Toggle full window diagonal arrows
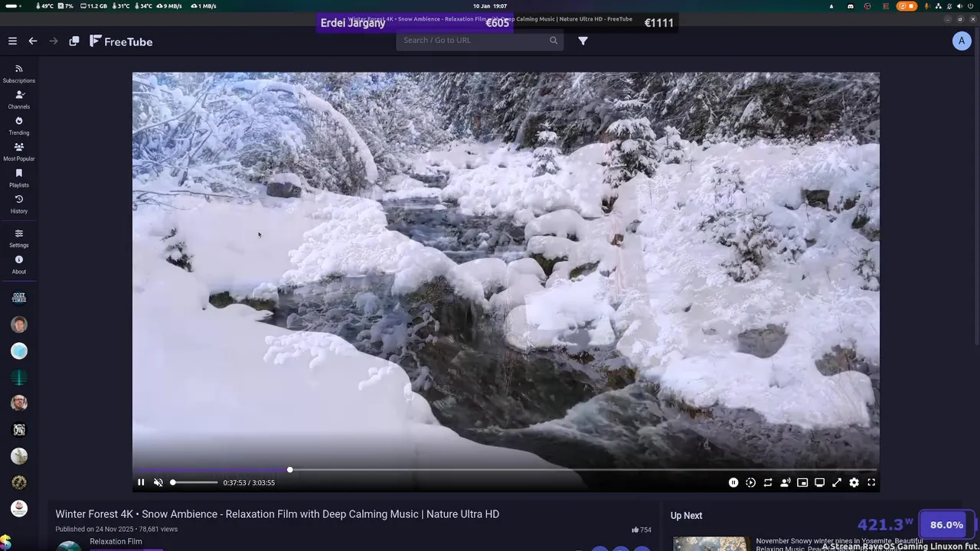The image size is (980, 551). click(x=837, y=482)
